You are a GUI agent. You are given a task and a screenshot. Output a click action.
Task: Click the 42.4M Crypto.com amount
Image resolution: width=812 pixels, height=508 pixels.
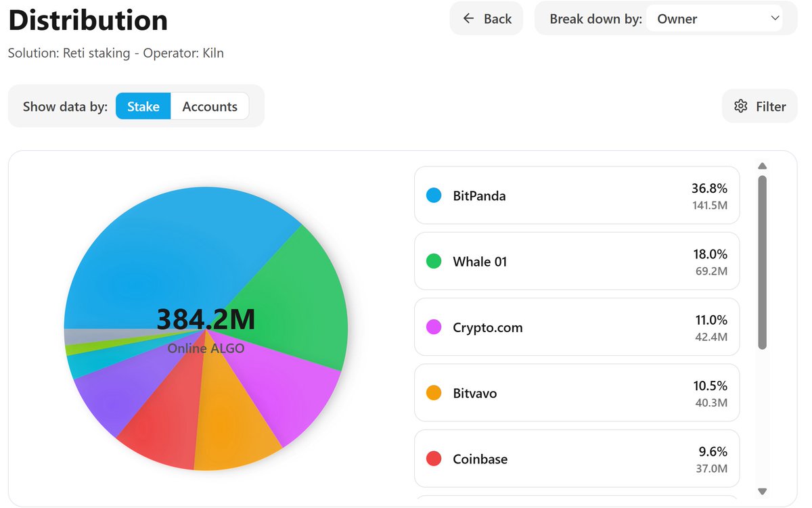point(711,336)
